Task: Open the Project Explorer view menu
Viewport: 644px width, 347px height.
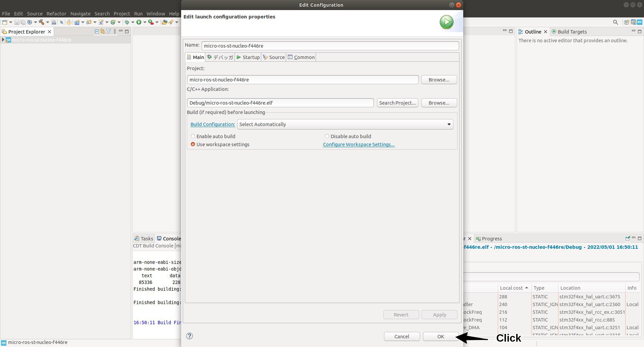Action: pyautogui.click(x=115, y=32)
